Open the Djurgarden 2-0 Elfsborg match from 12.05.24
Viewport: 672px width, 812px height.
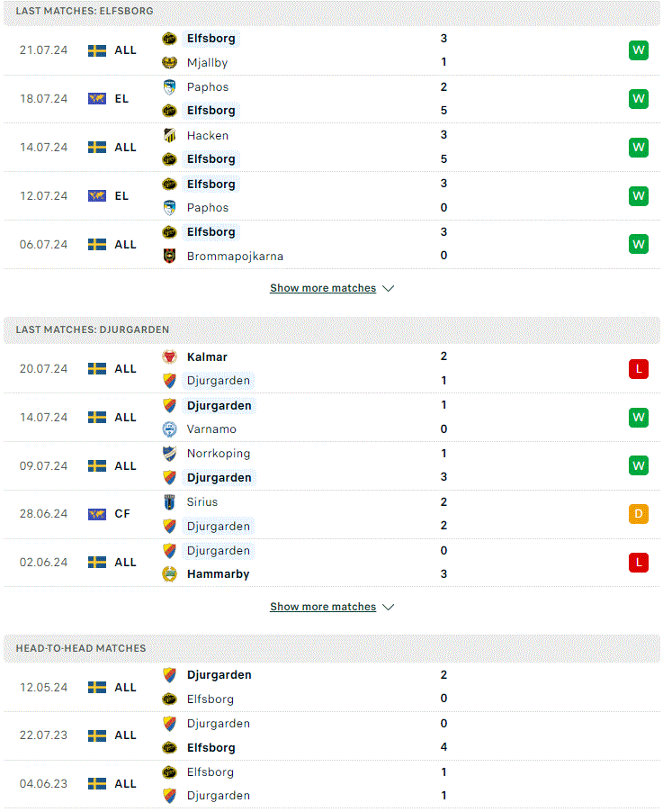coord(332,687)
